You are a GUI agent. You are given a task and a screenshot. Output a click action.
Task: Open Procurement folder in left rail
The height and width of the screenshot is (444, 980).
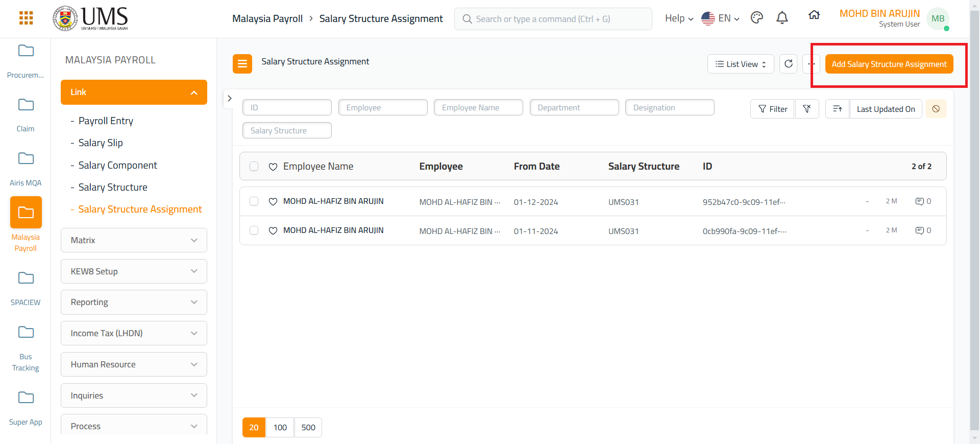[x=26, y=51]
